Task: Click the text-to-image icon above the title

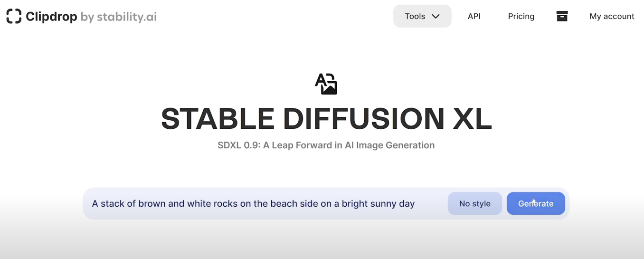Action: coord(326,84)
